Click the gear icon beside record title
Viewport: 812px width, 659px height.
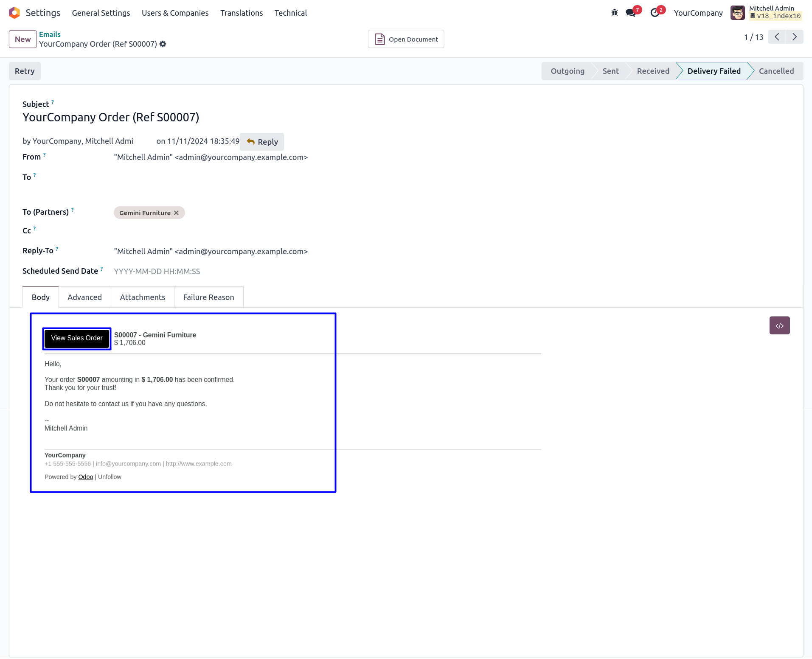pyautogui.click(x=163, y=44)
